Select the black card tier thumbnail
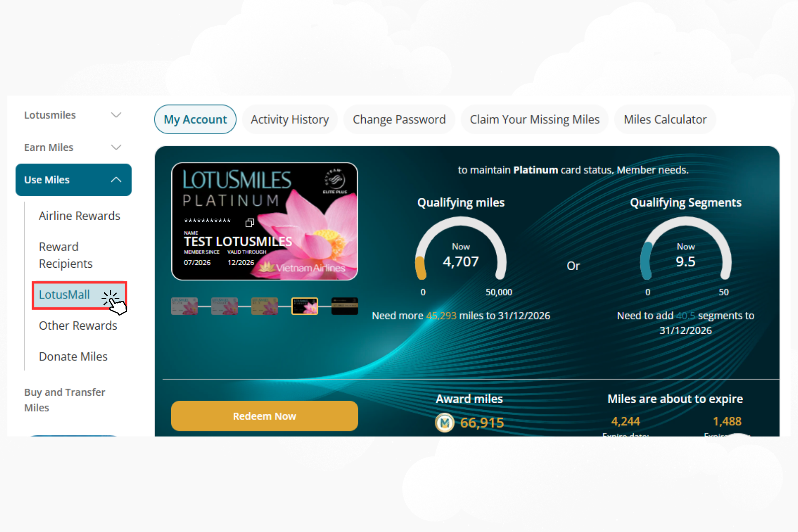798x532 pixels. [x=345, y=306]
